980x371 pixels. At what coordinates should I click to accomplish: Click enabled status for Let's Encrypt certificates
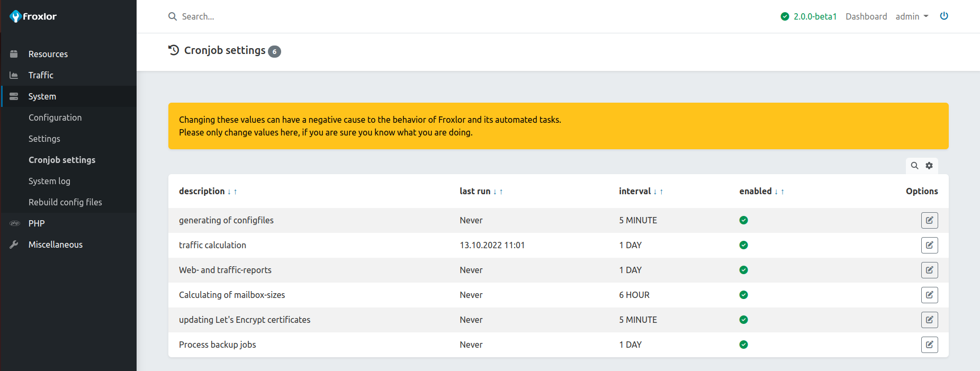743,320
